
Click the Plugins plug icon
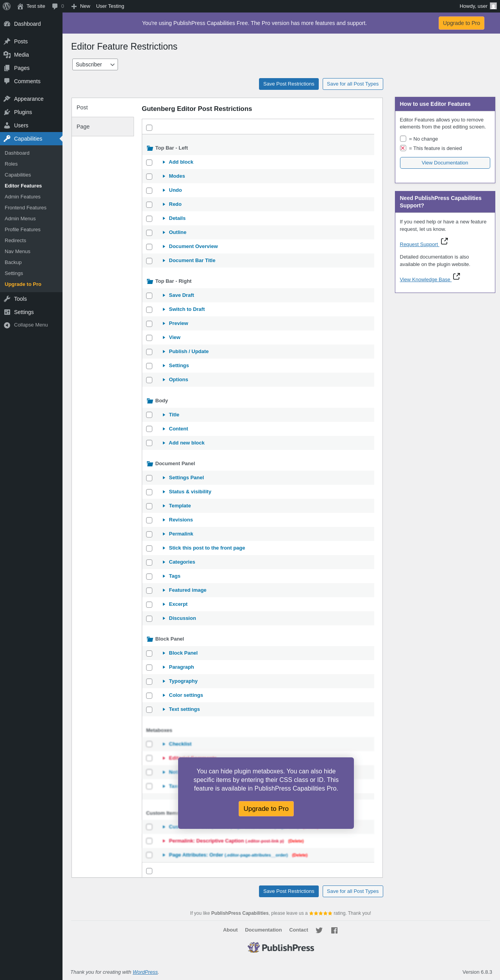(7, 112)
